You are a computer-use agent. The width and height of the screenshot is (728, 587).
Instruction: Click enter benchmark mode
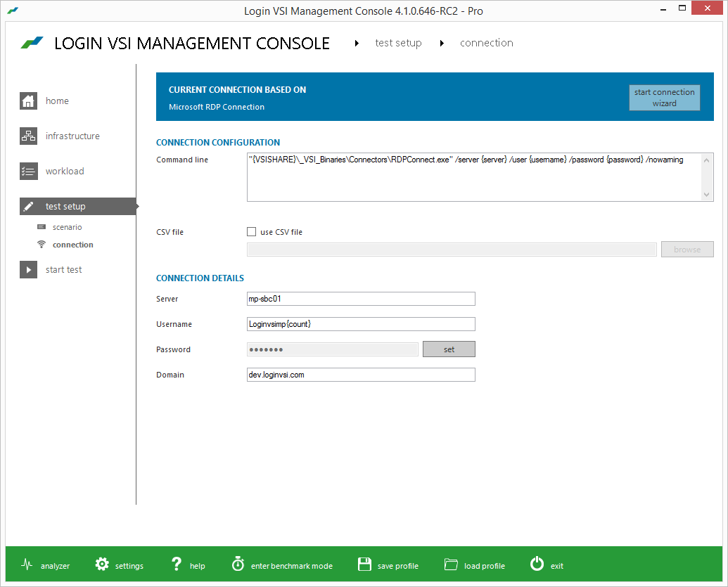(292, 566)
